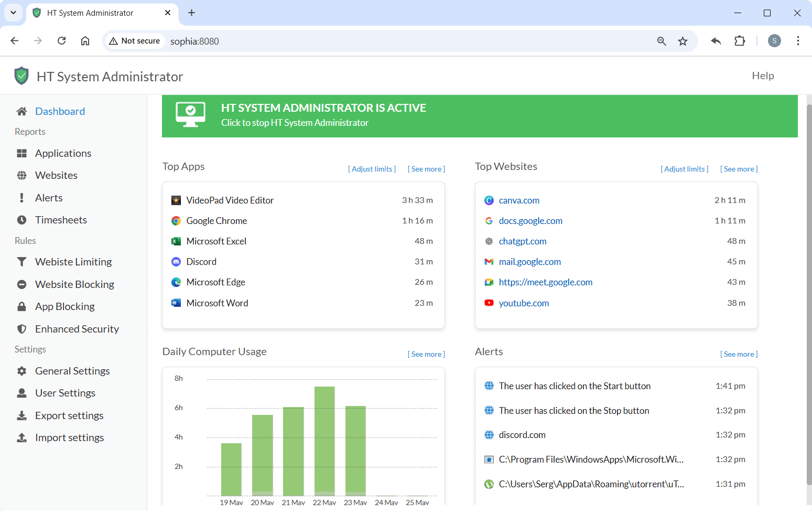
Task: Open the browser extensions puzzle icon
Action: click(x=740, y=41)
